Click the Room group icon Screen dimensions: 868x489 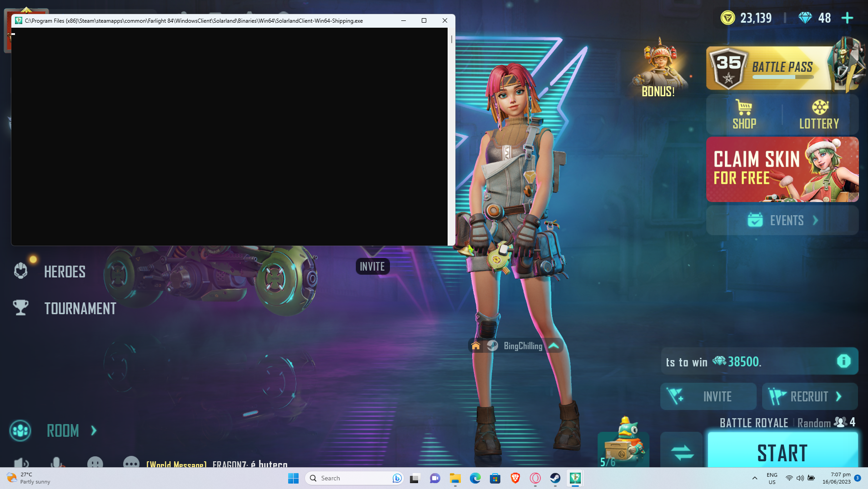(20, 430)
